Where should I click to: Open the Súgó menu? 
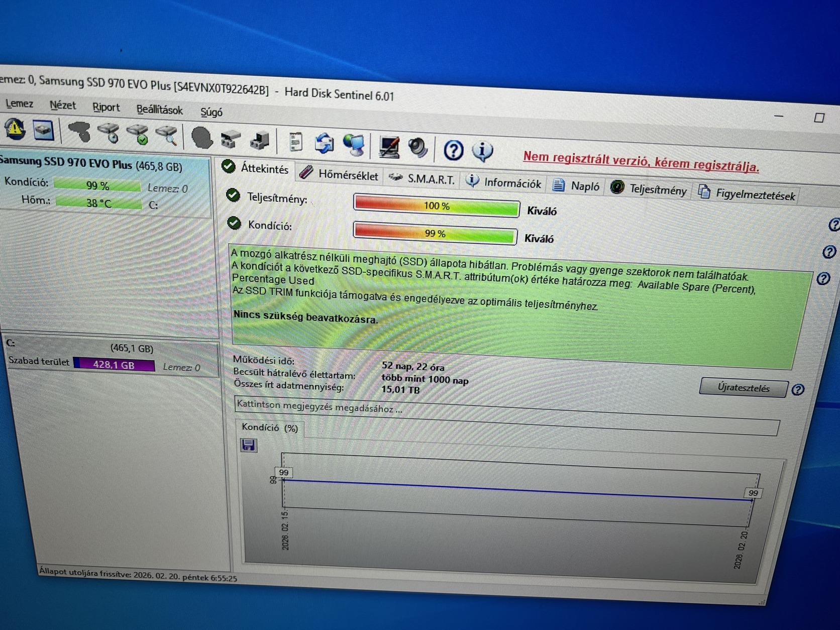212,112
